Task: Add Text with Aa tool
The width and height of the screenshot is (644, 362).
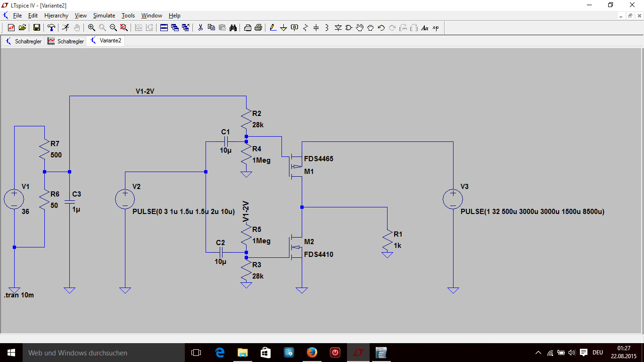Action: pos(425,28)
